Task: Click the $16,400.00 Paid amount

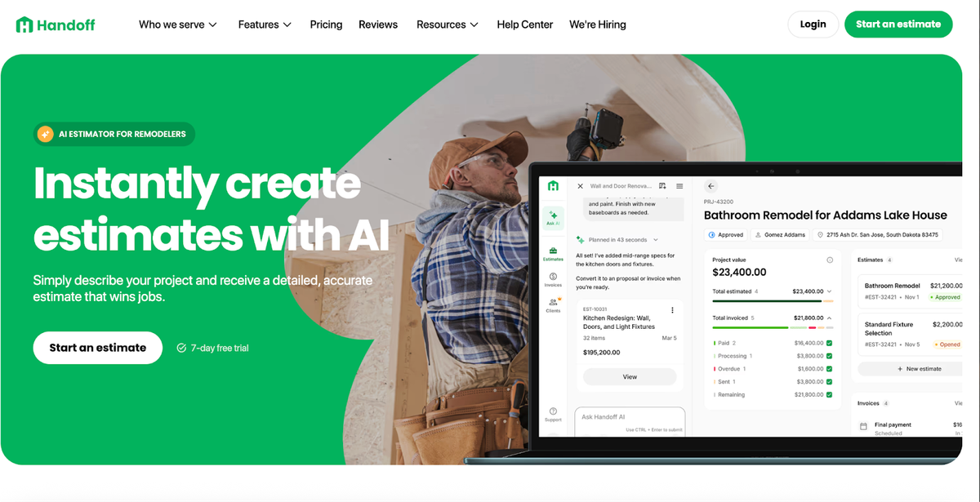Action: 808,344
